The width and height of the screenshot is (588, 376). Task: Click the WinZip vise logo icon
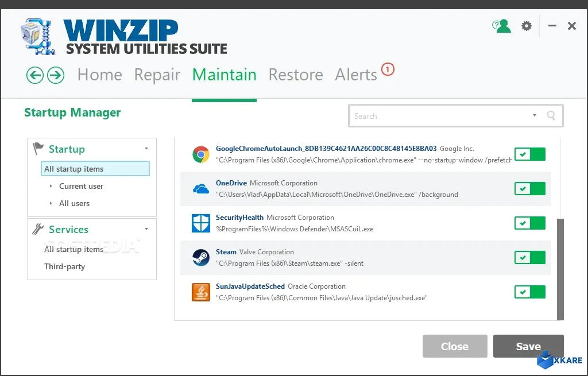[x=38, y=37]
